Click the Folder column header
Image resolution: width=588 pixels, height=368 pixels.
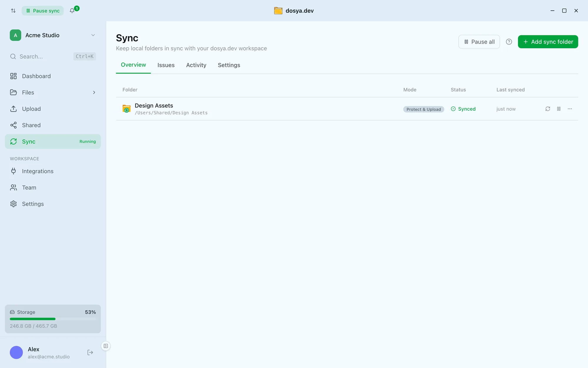(130, 90)
